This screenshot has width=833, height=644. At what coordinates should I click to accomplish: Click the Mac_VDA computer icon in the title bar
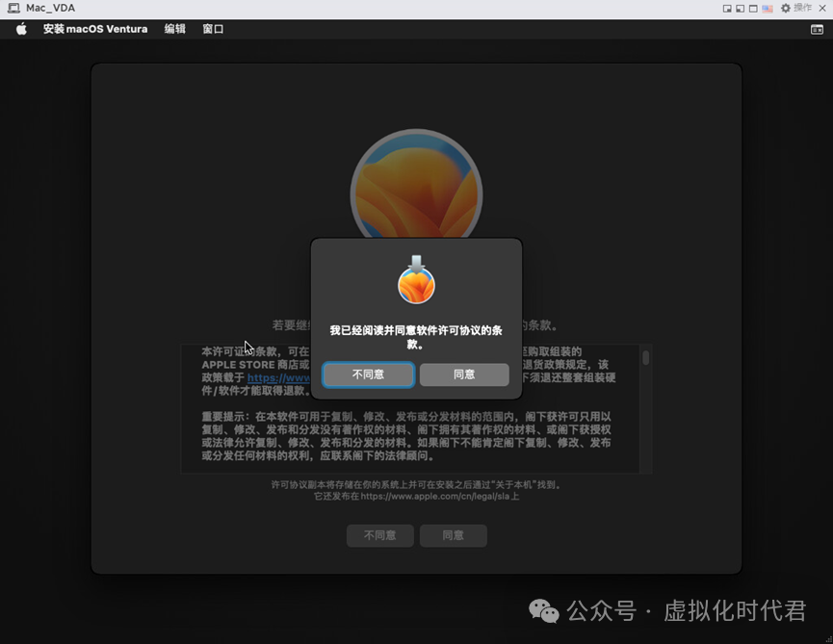tap(13, 8)
